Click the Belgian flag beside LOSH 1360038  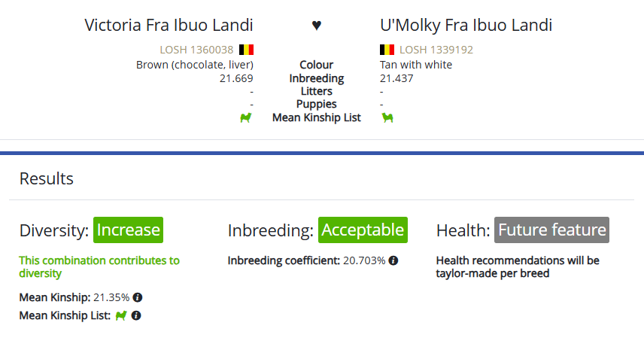tap(246, 50)
